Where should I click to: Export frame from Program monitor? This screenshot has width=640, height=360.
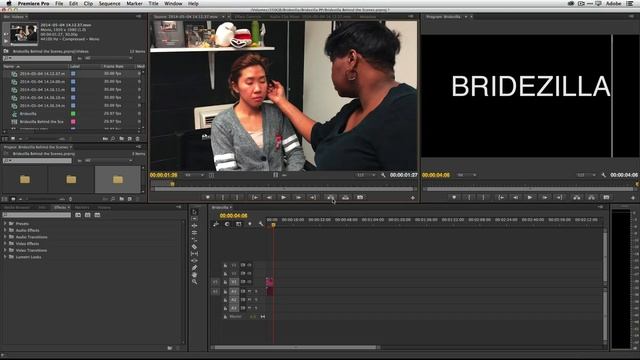click(606, 197)
